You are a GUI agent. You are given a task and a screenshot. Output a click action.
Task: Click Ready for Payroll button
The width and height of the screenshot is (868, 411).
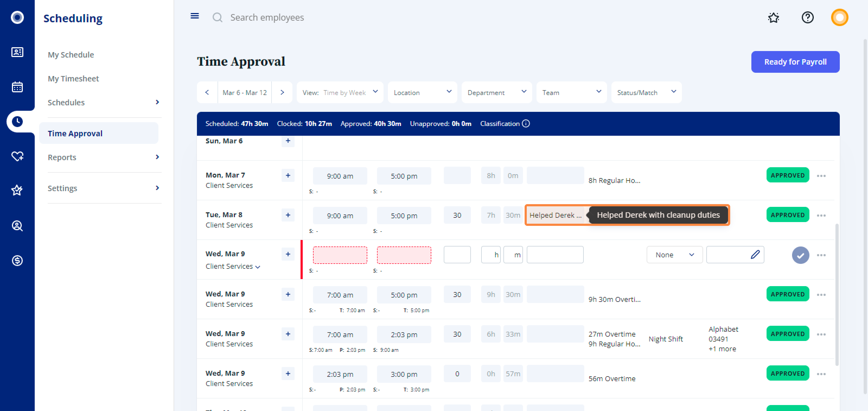(x=795, y=62)
